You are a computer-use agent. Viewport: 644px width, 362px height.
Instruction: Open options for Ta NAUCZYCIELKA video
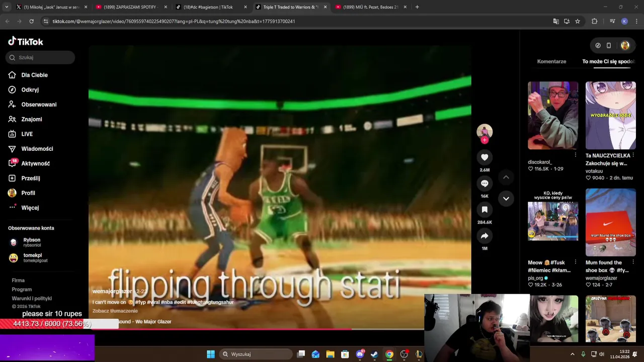pyautogui.click(x=633, y=155)
